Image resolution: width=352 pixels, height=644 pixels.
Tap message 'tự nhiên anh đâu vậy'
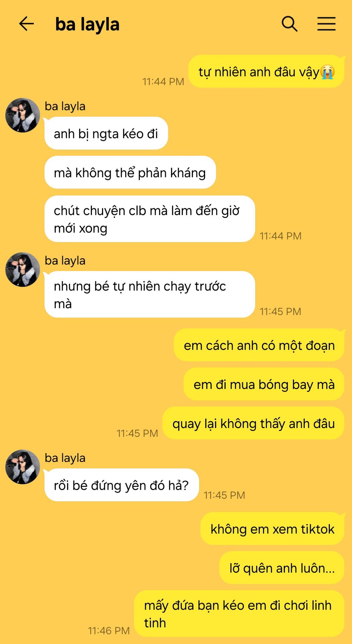point(266,71)
